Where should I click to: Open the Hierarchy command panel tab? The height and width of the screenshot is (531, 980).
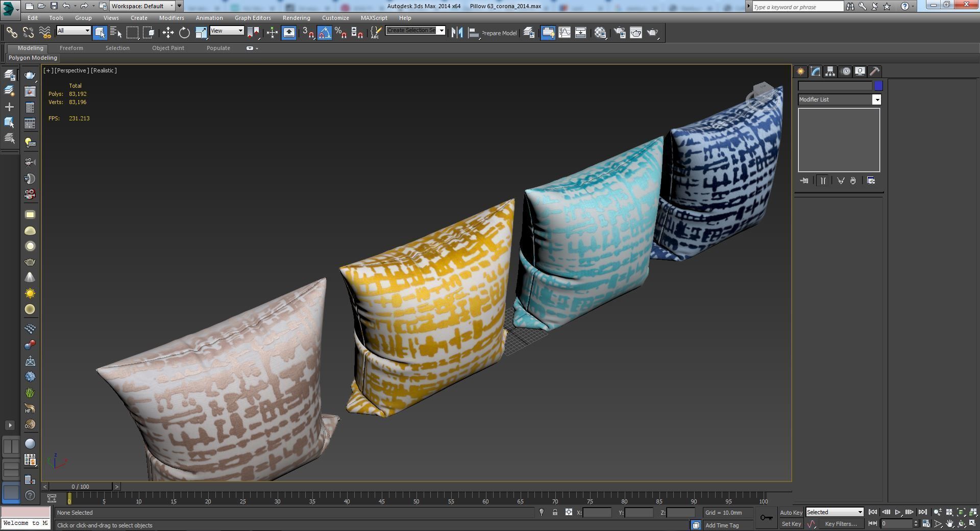[830, 71]
